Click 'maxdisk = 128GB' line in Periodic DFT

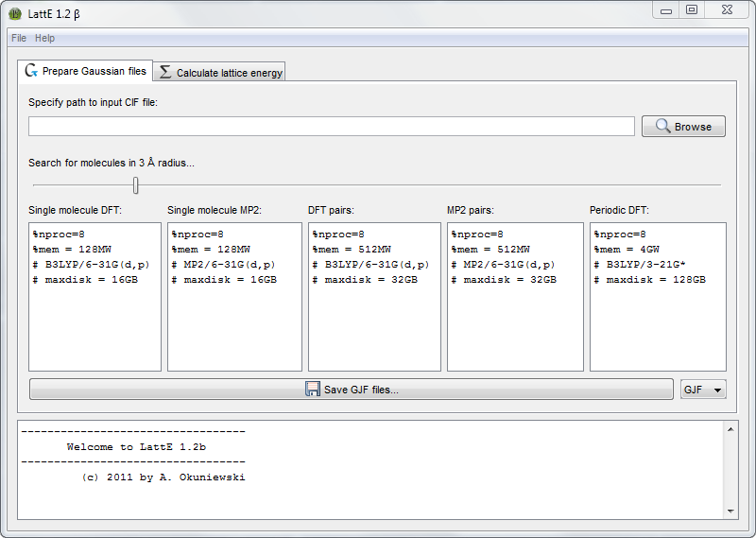click(649, 279)
